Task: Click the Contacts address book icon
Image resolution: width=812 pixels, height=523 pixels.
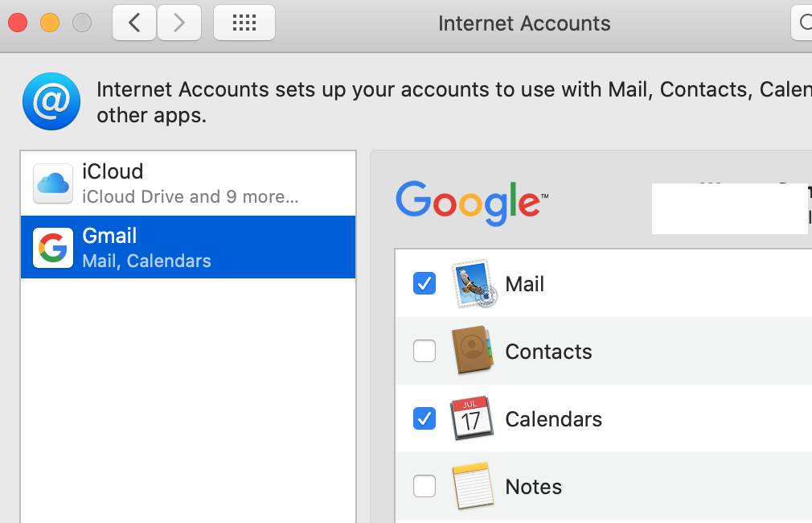Action: 472,350
